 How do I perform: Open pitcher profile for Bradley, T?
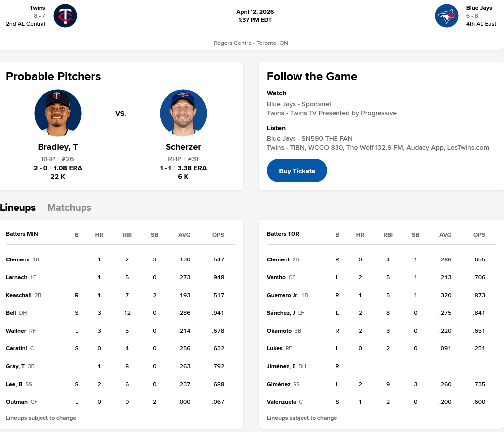coord(58,147)
